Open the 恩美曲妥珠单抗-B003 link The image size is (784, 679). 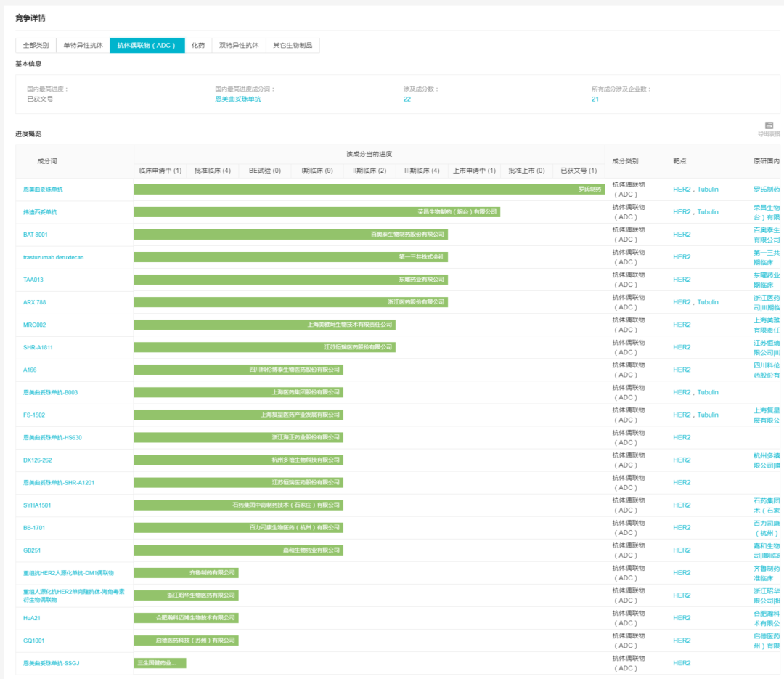pos(51,392)
